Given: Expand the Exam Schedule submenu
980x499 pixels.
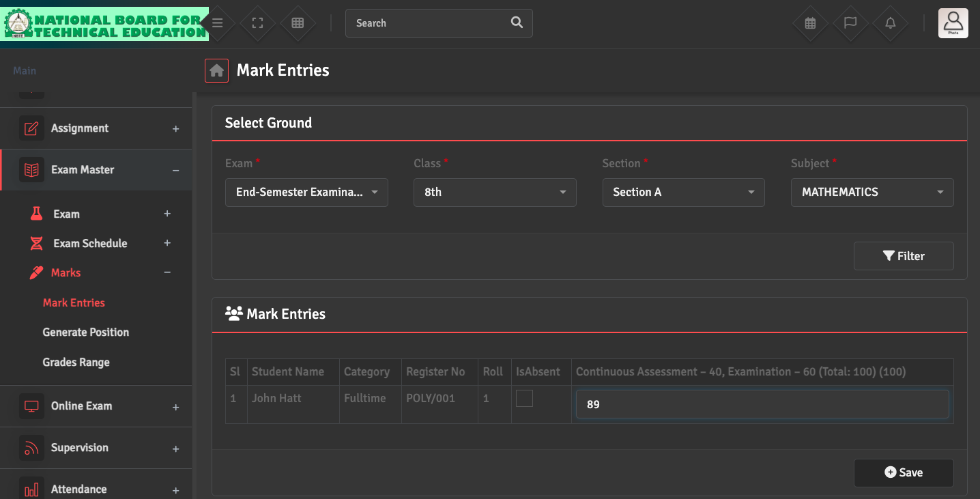Looking at the screenshot, I should 167,243.
